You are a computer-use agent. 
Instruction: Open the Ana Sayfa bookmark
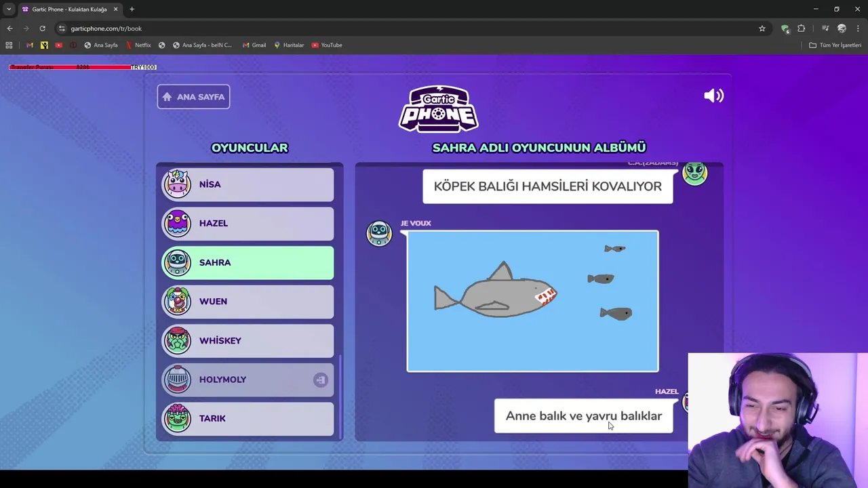click(x=101, y=45)
